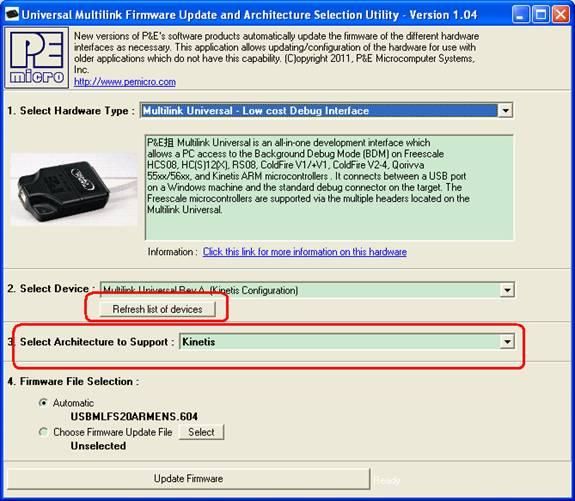
Task: Click the Select Hardware Type label
Action: (71, 111)
